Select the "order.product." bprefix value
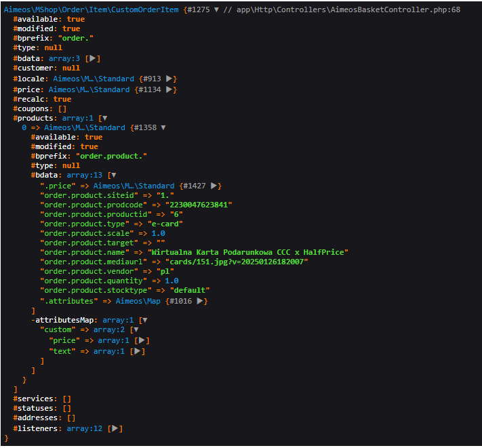Screen dimensions: 482x448 (x=111, y=156)
